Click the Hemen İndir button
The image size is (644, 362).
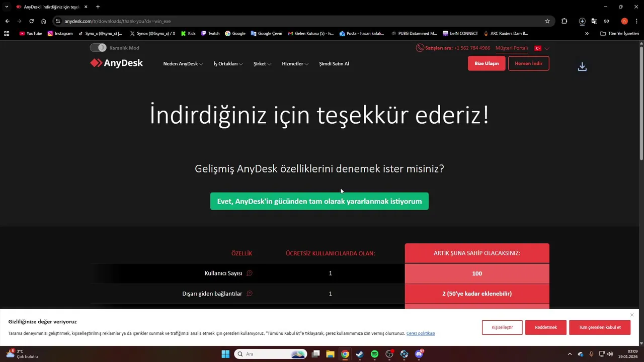coord(528,63)
